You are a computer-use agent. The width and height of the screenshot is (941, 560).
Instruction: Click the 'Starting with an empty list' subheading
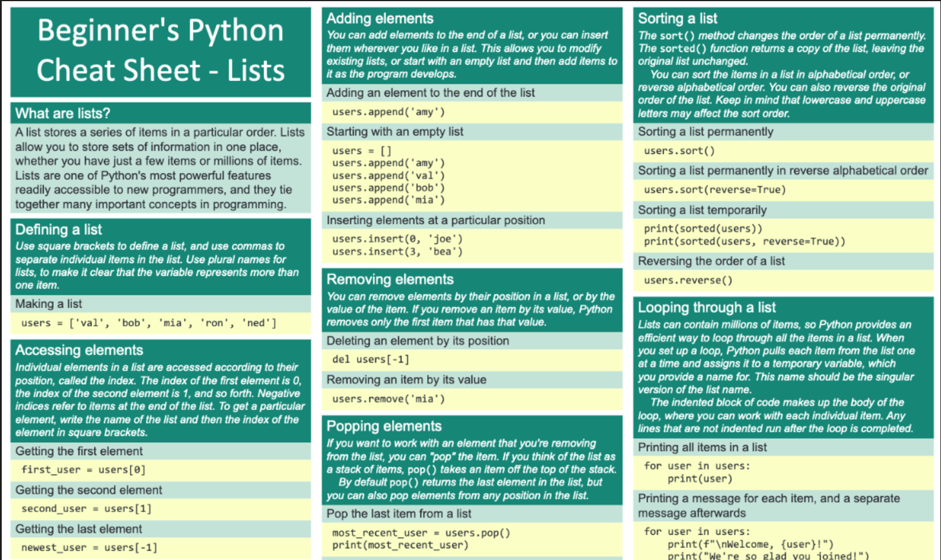point(395,132)
